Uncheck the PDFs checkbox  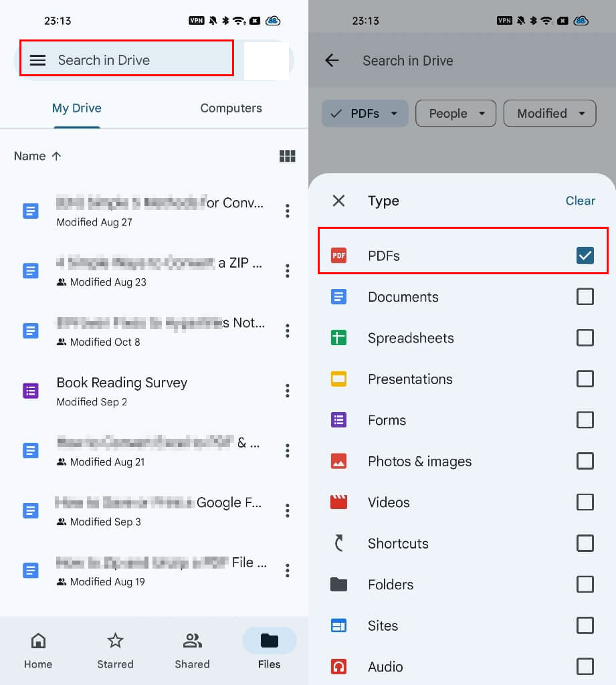tap(585, 256)
